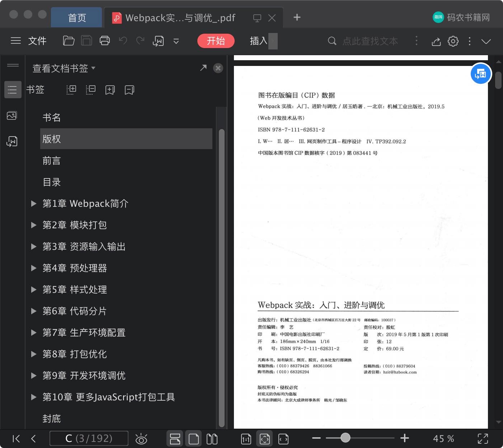Select the 书名 bookmark
Screen dimensions: 503x448
pos(51,118)
